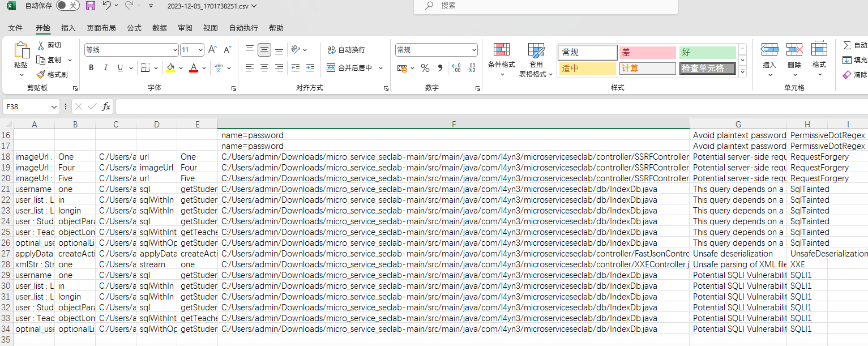Toggle 自动保存 autosave off

pos(67,6)
